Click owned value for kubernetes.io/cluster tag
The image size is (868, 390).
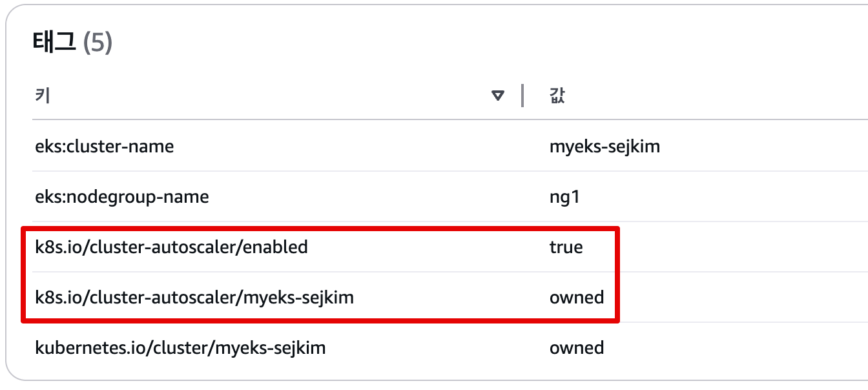pos(577,348)
